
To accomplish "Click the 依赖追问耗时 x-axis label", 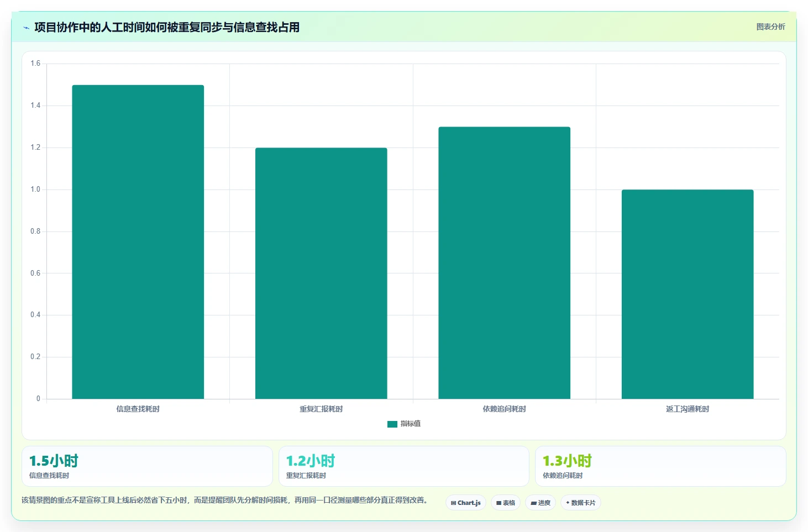I will coord(505,409).
